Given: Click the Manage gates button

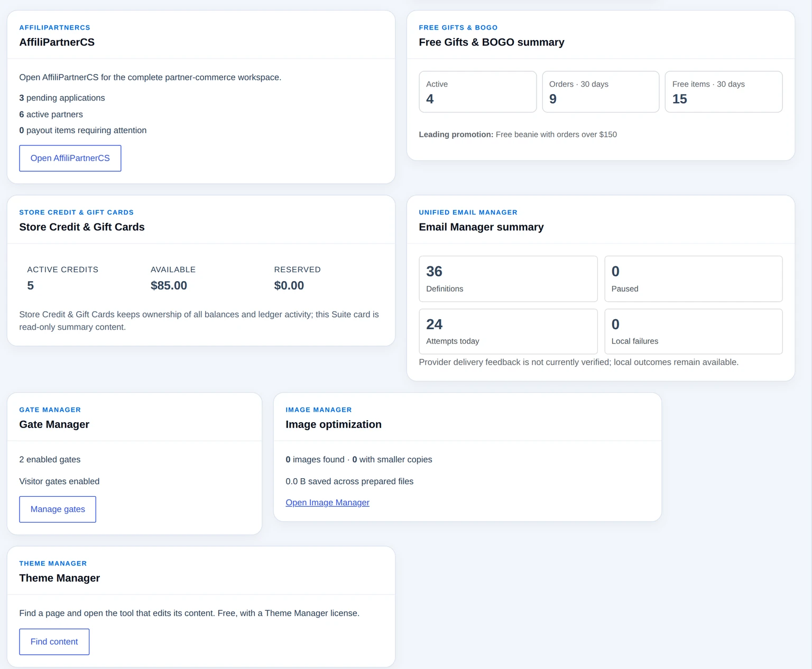Looking at the screenshot, I should pyautogui.click(x=58, y=509).
